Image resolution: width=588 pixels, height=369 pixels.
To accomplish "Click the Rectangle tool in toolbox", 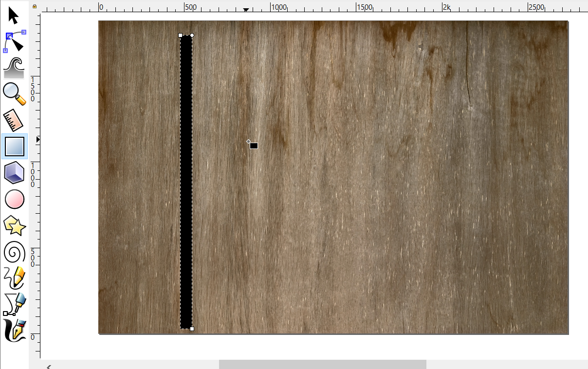I will point(14,147).
